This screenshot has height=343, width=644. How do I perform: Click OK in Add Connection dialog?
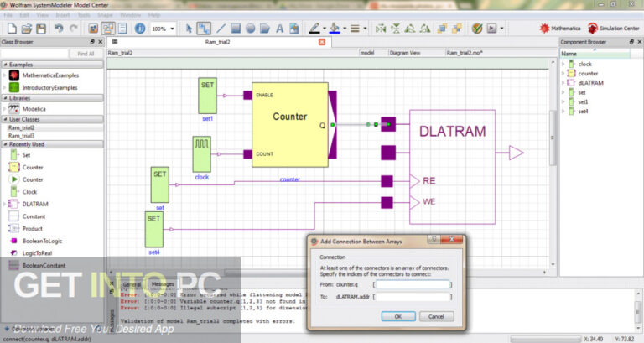(398, 316)
